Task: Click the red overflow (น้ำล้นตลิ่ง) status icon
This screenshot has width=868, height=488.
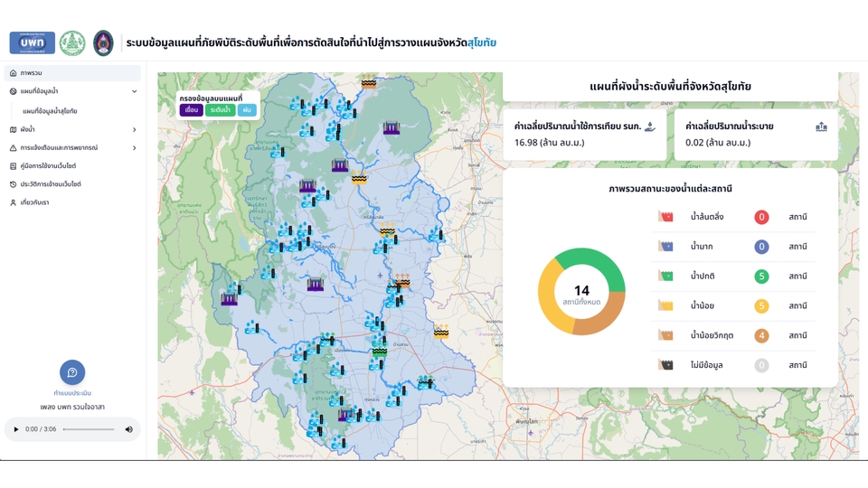Action: [666, 217]
